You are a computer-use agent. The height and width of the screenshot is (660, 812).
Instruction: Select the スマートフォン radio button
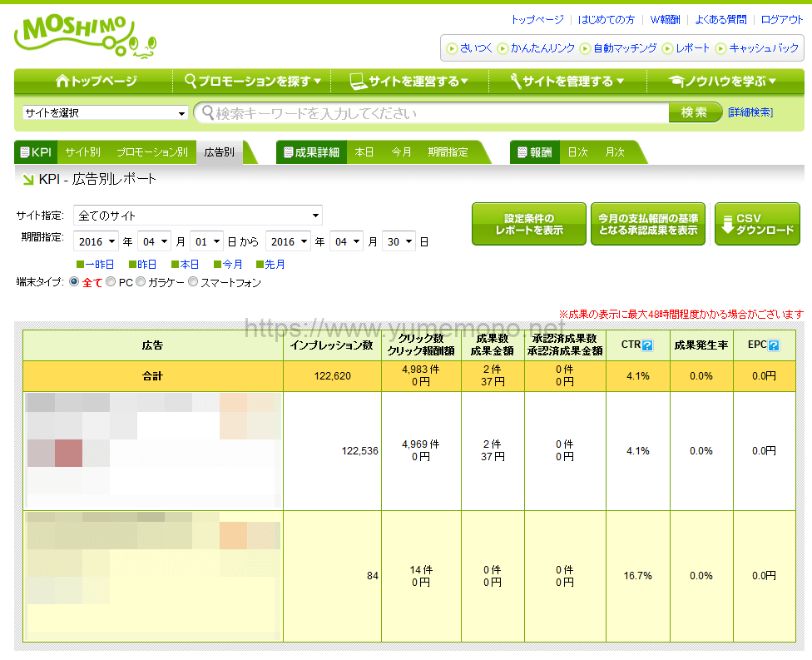(193, 282)
